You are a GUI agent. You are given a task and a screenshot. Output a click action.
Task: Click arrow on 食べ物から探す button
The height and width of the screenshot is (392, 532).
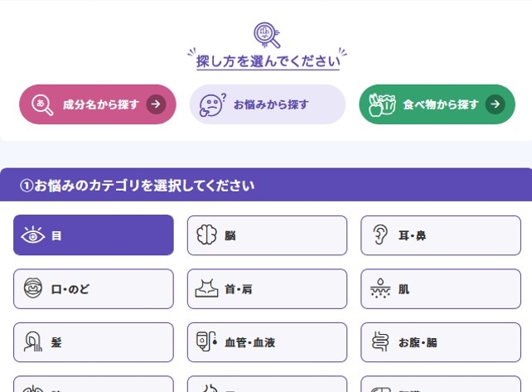[x=495, y=104]
